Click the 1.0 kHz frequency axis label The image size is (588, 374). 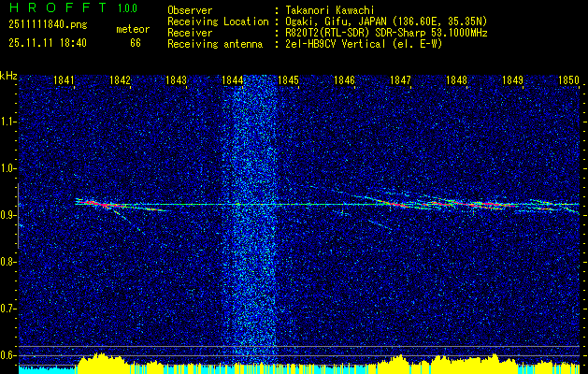(x=8, y=169)
